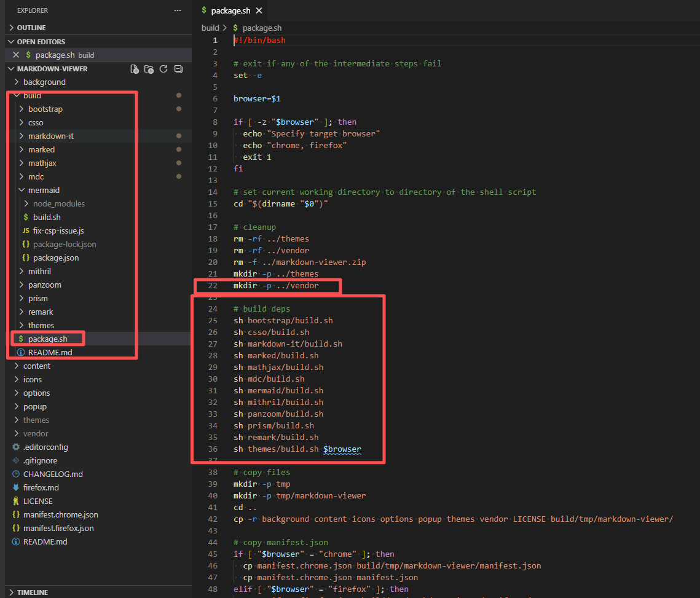The width and height of the screenshot is (700, 598).
Task: Click the '# cleanup' comment on line 17
Action: coord(254,227)
